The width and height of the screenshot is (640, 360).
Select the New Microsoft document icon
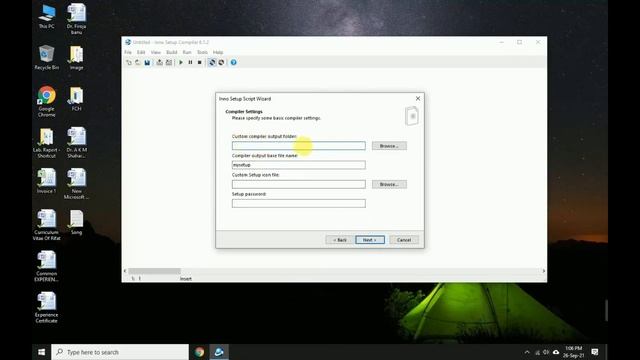coord(76,184)
